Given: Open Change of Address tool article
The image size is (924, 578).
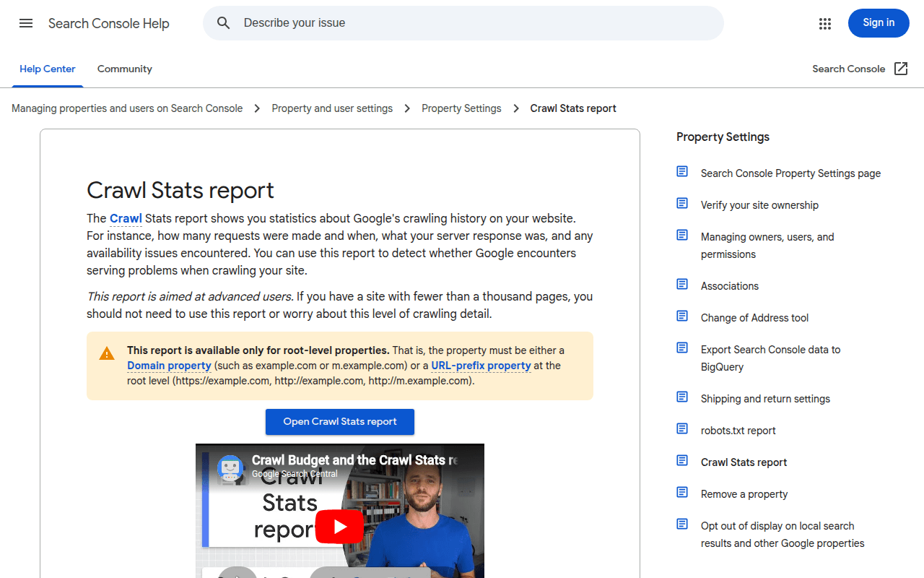Looking at the screenshot, I should [754, 318].
